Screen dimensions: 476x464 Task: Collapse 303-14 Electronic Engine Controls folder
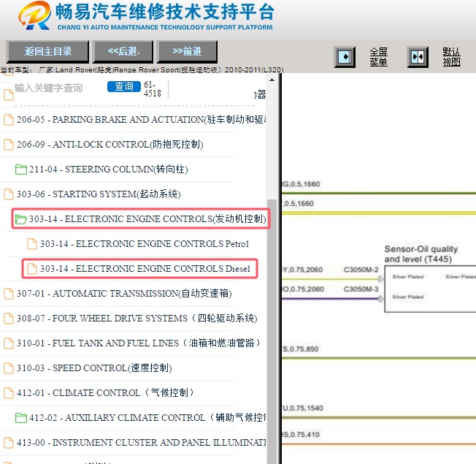pyautogui.click(x=147, y=218)
